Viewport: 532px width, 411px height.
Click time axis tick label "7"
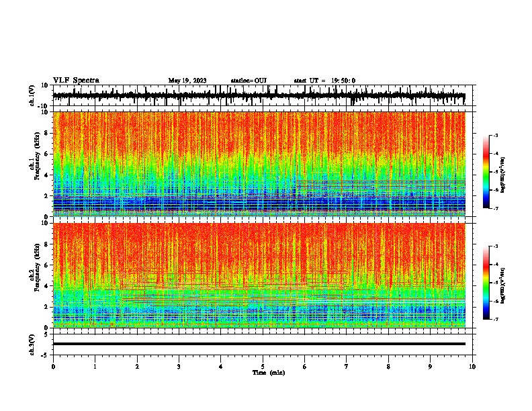click(347, 367)
